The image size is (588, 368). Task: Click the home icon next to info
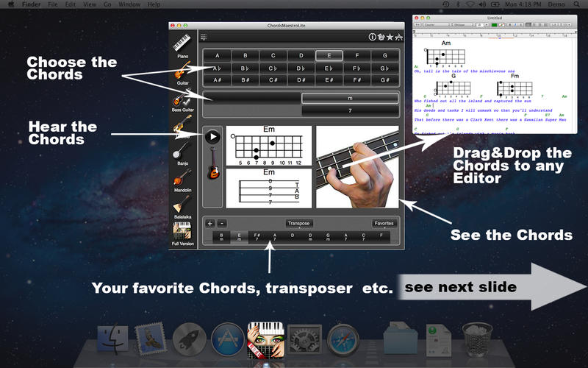[x=381, y=37]
